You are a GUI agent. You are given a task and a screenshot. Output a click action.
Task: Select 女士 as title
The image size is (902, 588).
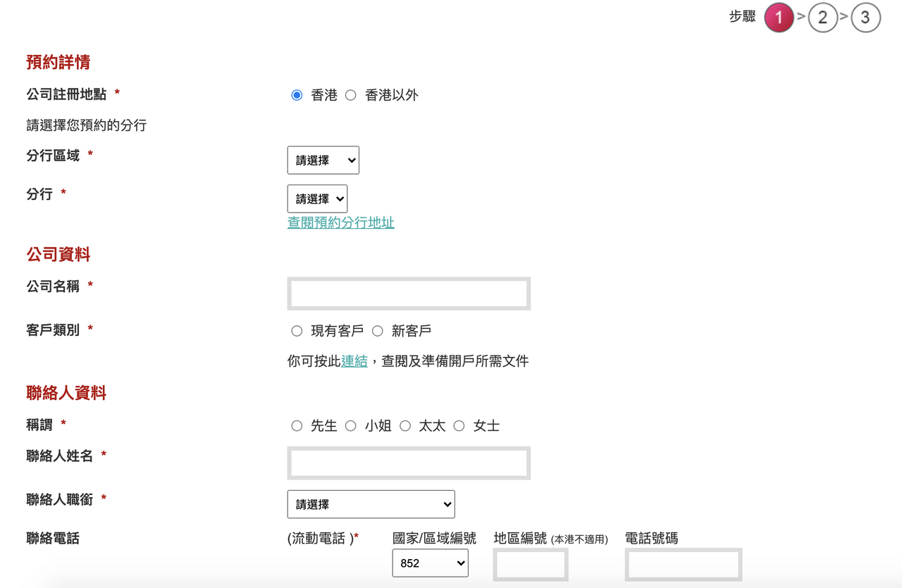click(459, 426)
